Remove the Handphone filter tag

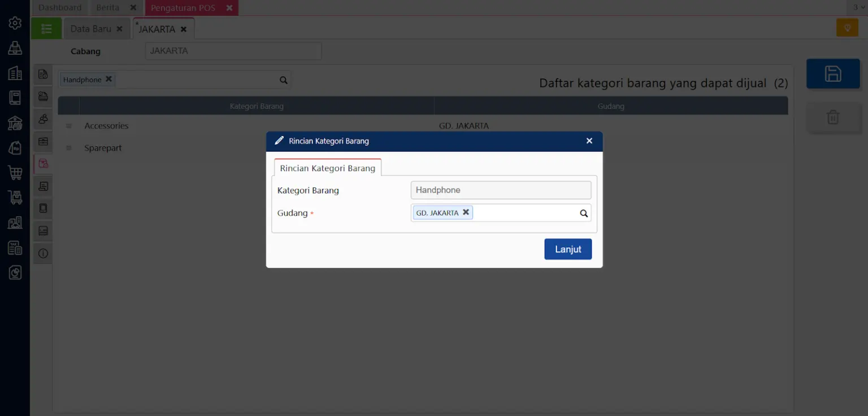(108, 79)
